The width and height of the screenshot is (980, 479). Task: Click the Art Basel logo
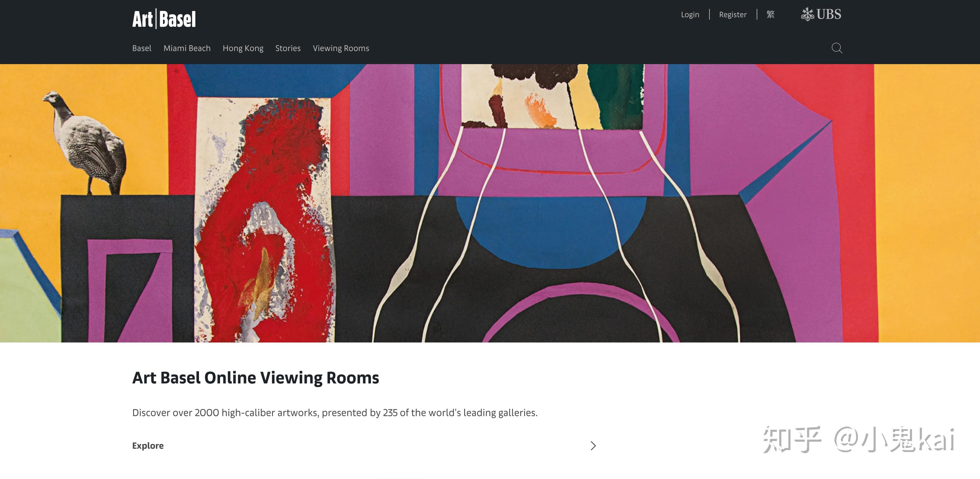[164, 19]
